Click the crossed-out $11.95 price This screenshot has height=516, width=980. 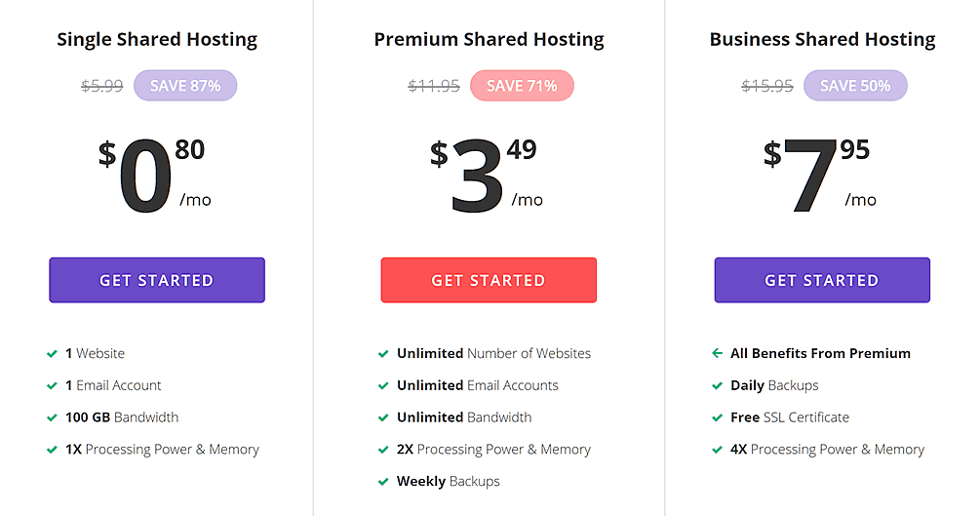click(x=434, y=86)
